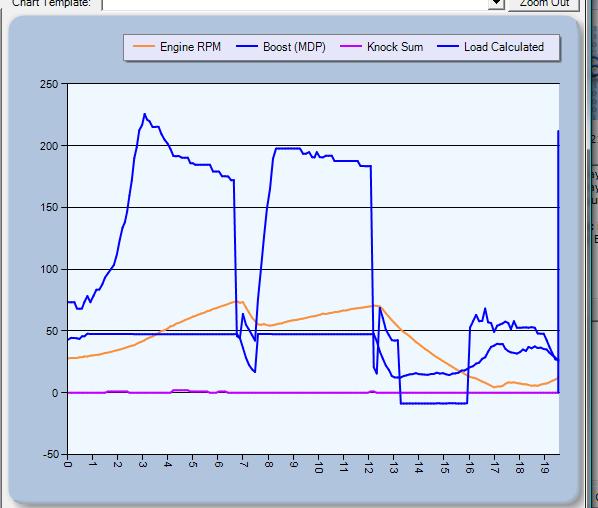The image size is (598, 508).
Task: Open the Chart Template dropdown arrow
Action: (x=496, y=4)
